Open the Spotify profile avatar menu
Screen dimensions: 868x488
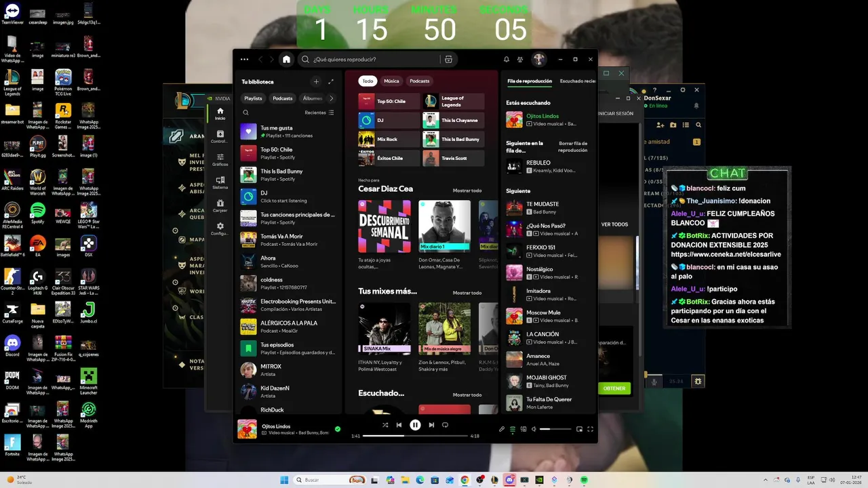coord(538,60)
